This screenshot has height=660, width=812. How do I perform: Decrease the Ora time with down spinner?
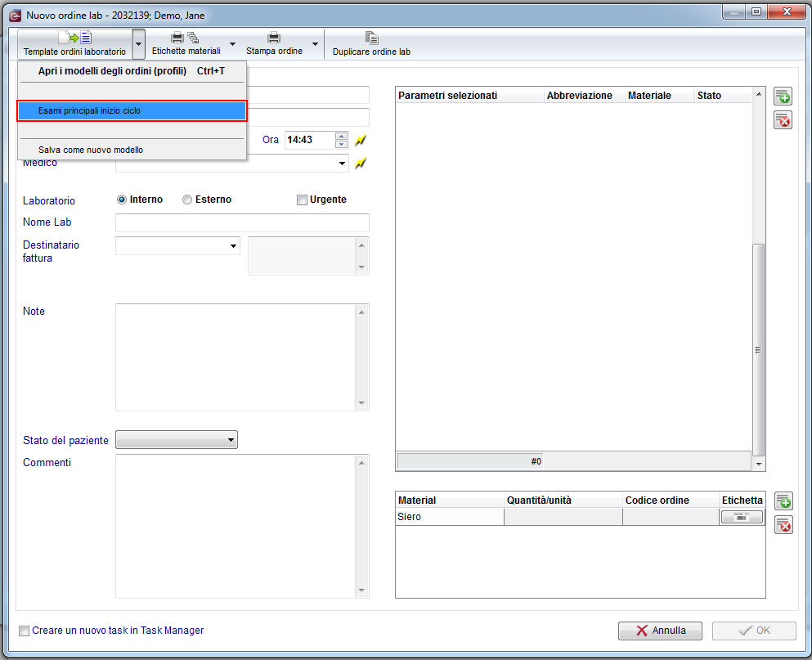[341, 144]
